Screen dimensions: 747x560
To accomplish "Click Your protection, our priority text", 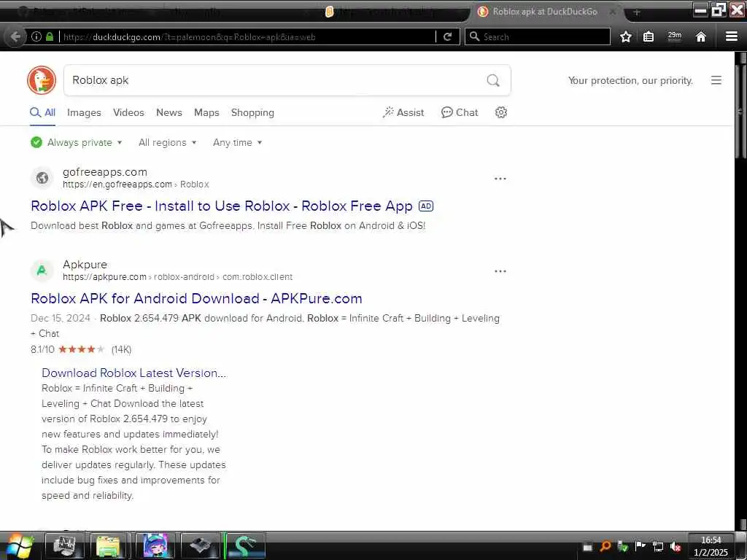I will (x=630, y=80).
